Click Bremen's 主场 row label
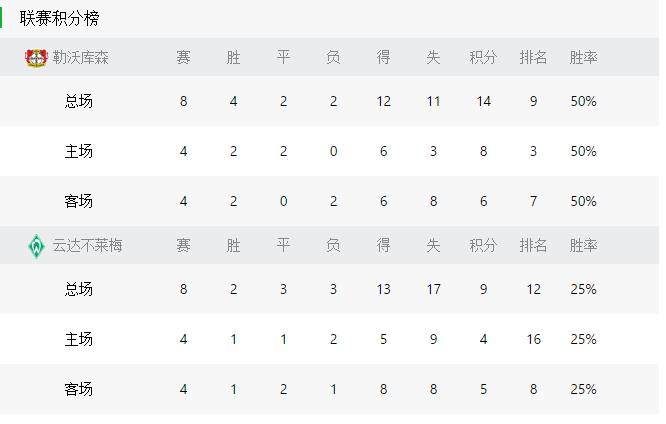 (79, 339)
